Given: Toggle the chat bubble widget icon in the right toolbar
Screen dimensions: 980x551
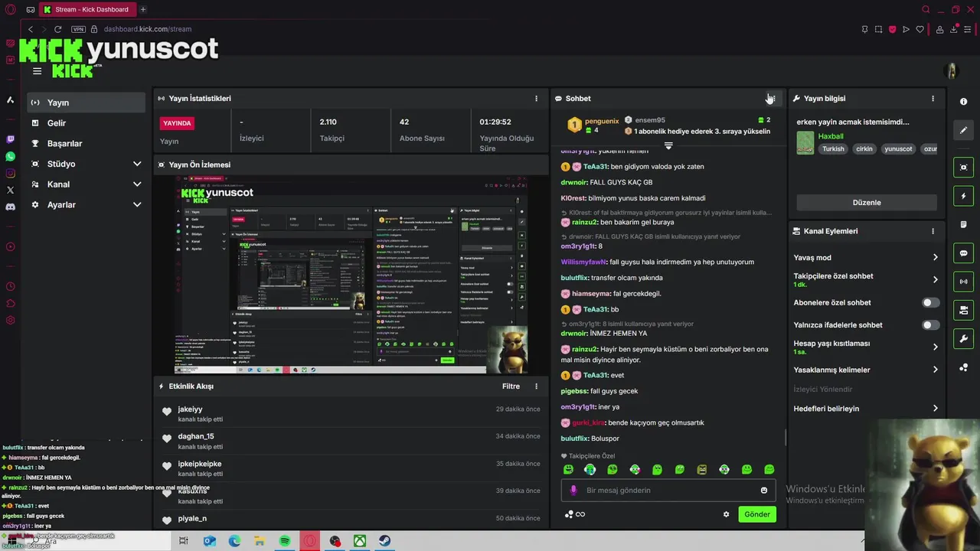Looking at the screenshot, I should pyautogui.click(x=963, y=253).
